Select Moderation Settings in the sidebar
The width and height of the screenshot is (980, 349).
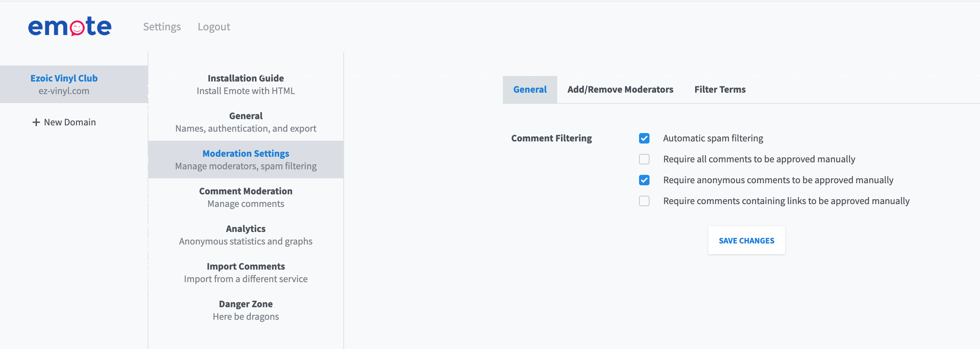[x=246, y=160]
